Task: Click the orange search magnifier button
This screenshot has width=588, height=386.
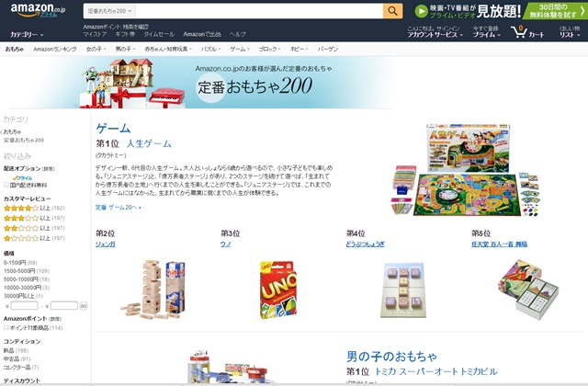Action: (x=392, y=11)
